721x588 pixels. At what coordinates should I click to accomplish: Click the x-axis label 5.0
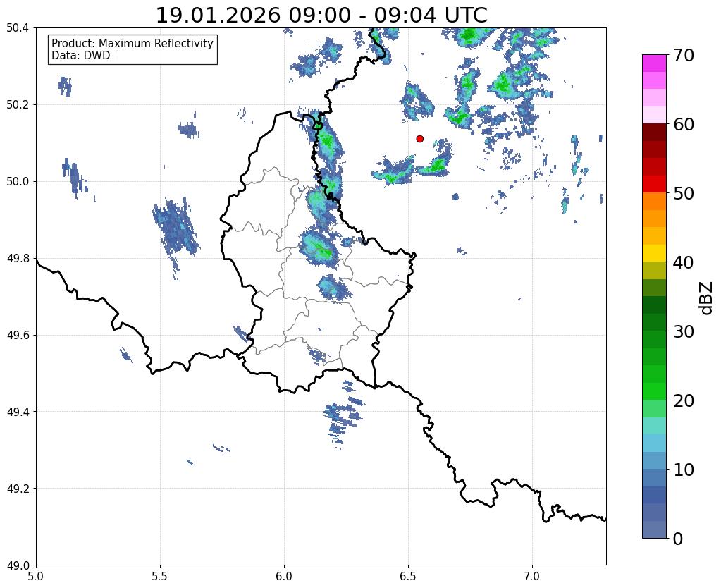[x=36, y=576]
